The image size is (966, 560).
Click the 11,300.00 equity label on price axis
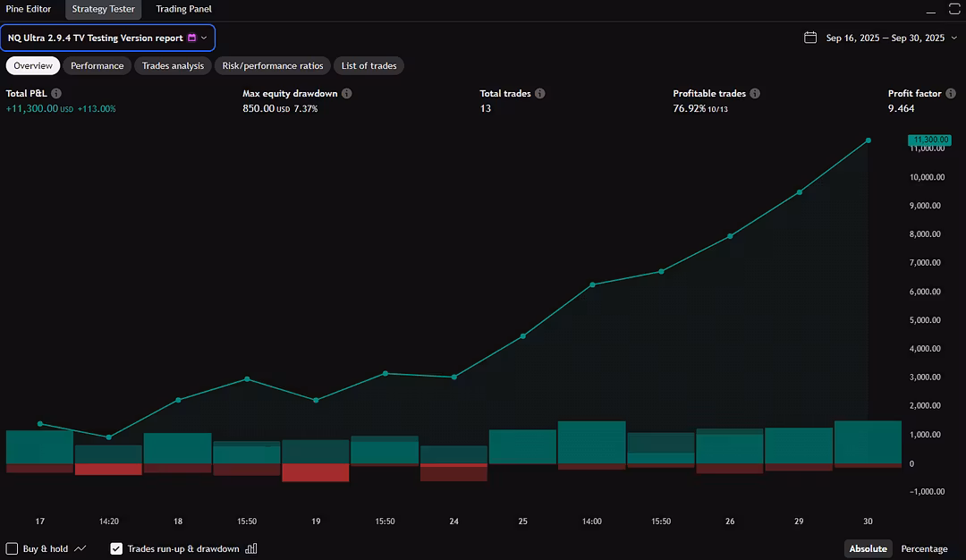point(929,140)
